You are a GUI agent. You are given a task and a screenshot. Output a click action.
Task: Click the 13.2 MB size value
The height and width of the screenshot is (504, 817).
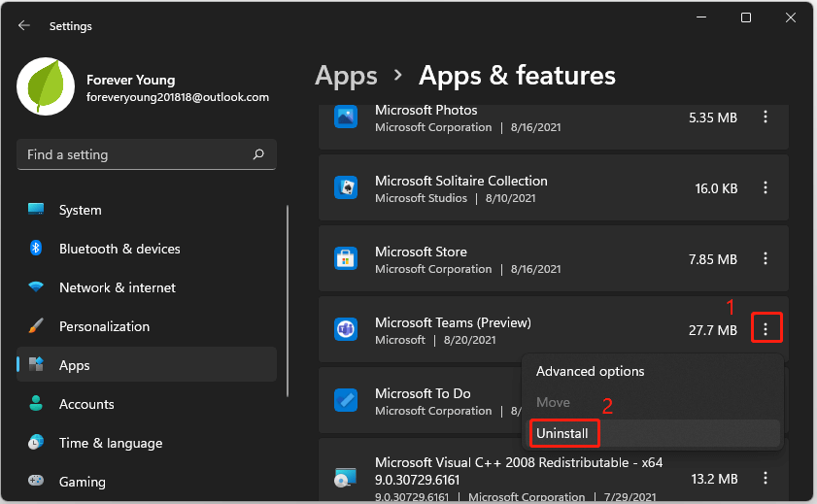[714, 479]
